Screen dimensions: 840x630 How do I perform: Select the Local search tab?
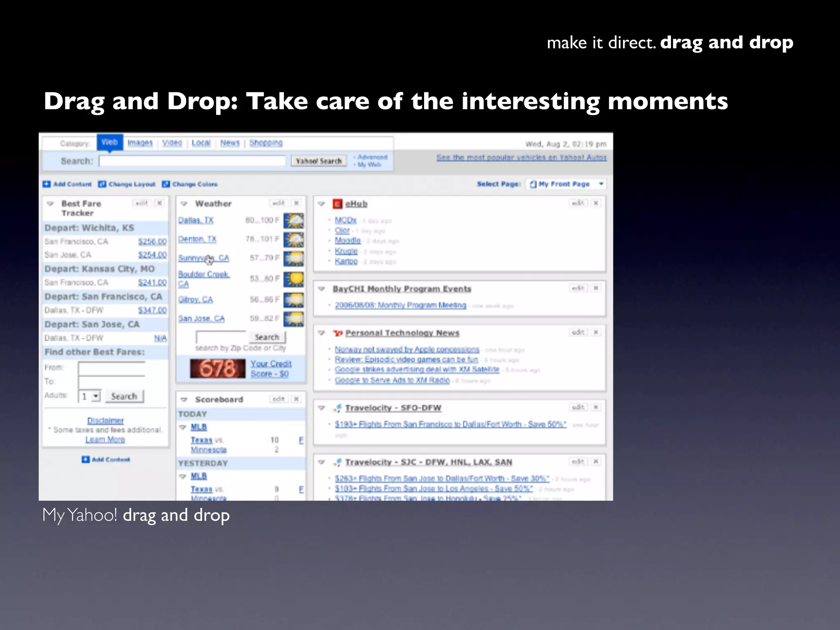(201, 143)
